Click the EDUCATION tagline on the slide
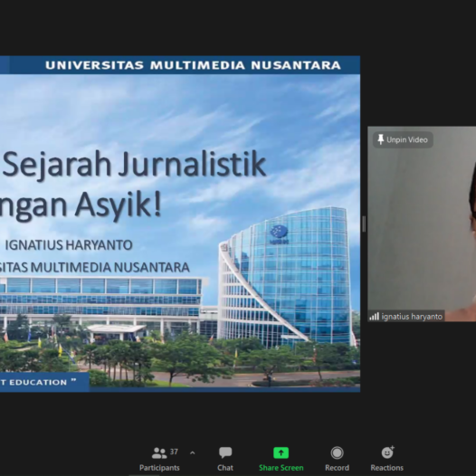This screenshot has width=476, height=476. (x=38, y=382)
